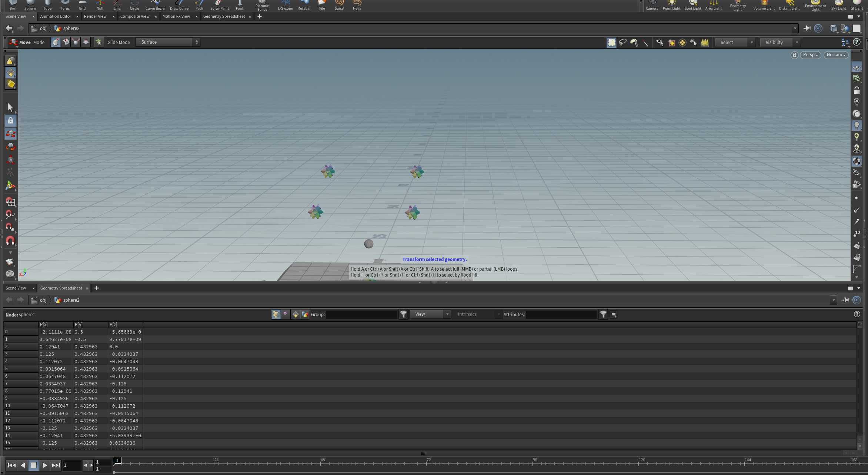Open the Composite View tab
This screenshot has height=475, width=868.
pos(135,16)
